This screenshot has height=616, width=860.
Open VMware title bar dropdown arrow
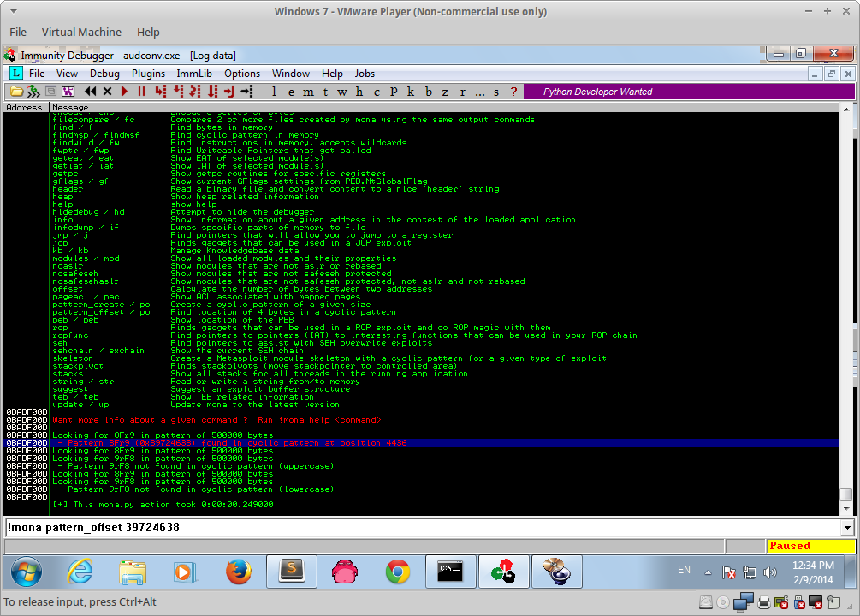tap(14, 11)
